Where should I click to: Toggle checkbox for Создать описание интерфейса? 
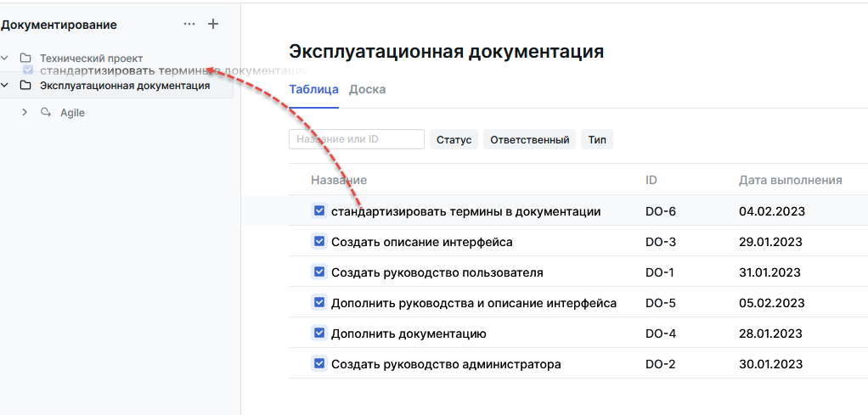click(x=319, y=242)
